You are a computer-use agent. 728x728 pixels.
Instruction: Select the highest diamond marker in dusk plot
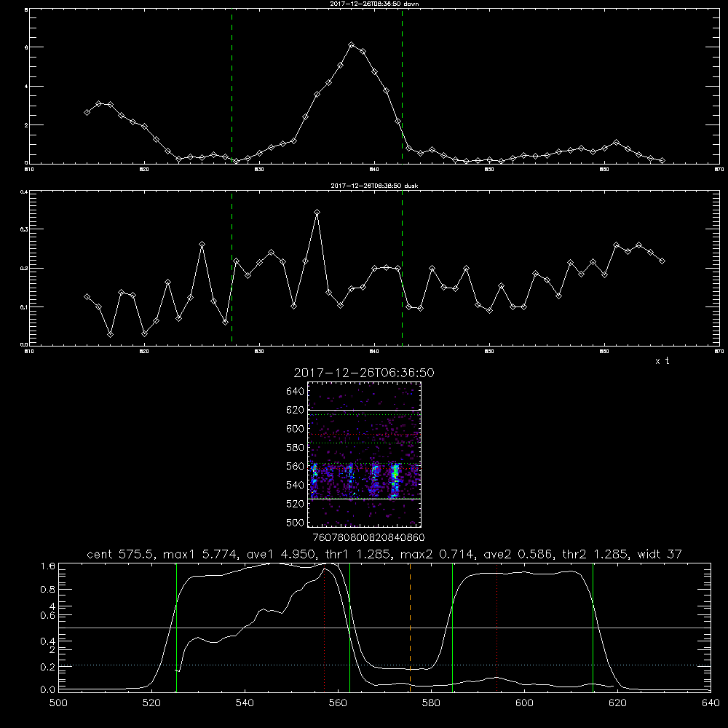pyautogui.click(x=317, y=212)
